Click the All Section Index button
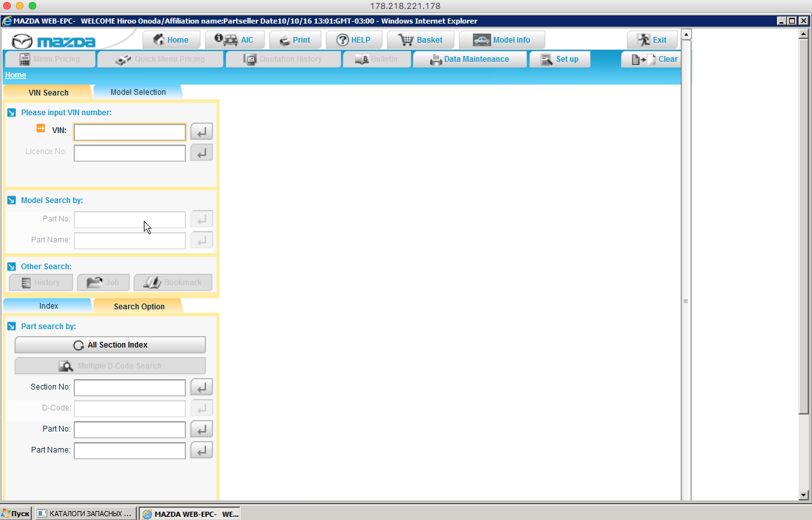Image resolution: width=812 pixels, height=520 pixels. tap(110, 345)
